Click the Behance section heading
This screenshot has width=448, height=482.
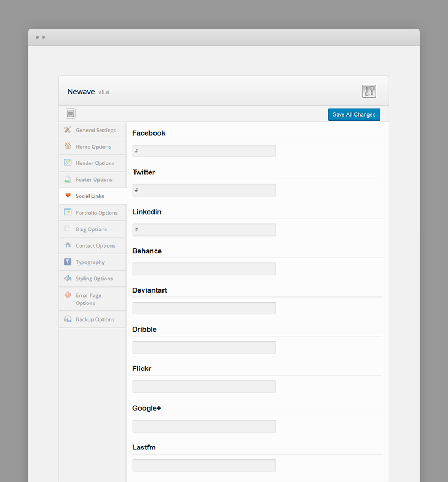pyautogui.click(x=147, y=251)
